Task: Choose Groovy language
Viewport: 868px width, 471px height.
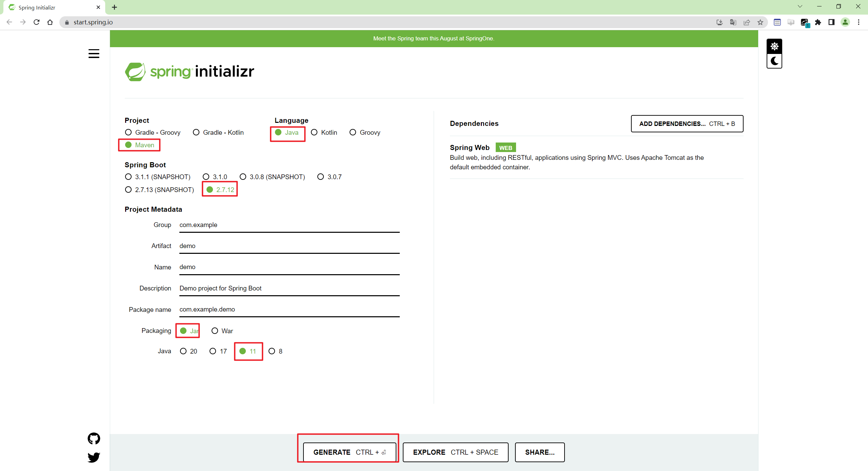Action: (x=365, y=132)
